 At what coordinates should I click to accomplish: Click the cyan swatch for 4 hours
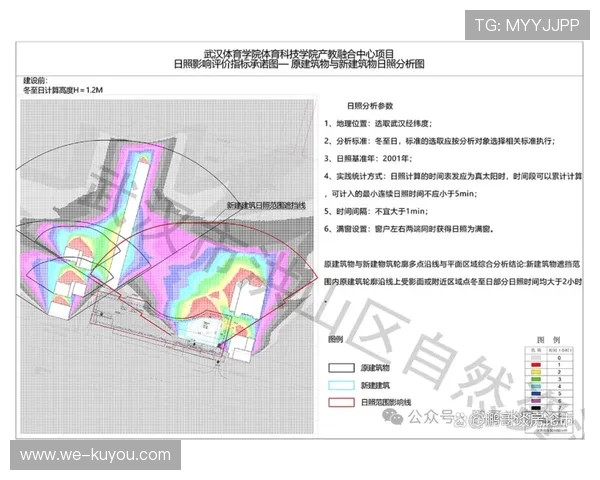click(x=536, y=386)
